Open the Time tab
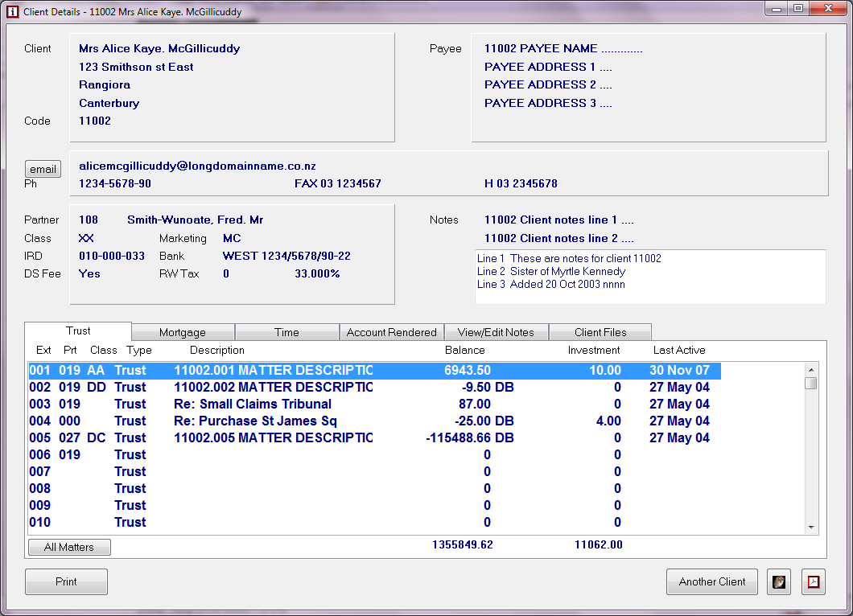 [286, 332]
